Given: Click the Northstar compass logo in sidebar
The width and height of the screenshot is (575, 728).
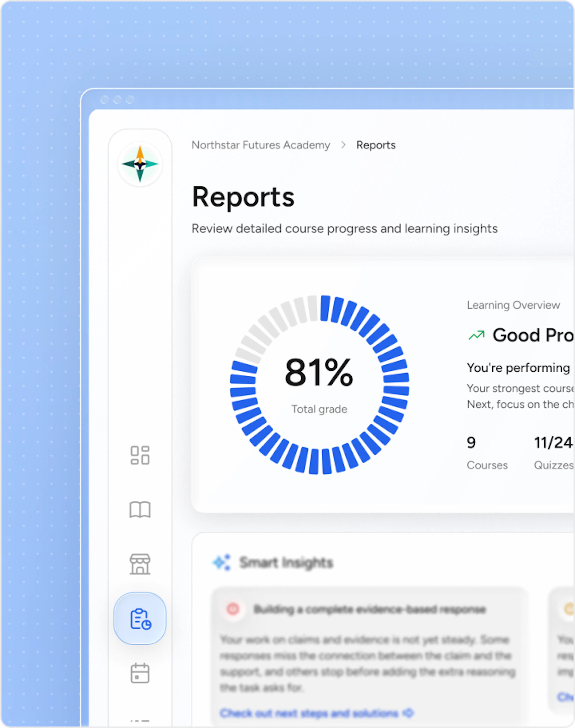Looking at the screenshot, I should point(140,164).
